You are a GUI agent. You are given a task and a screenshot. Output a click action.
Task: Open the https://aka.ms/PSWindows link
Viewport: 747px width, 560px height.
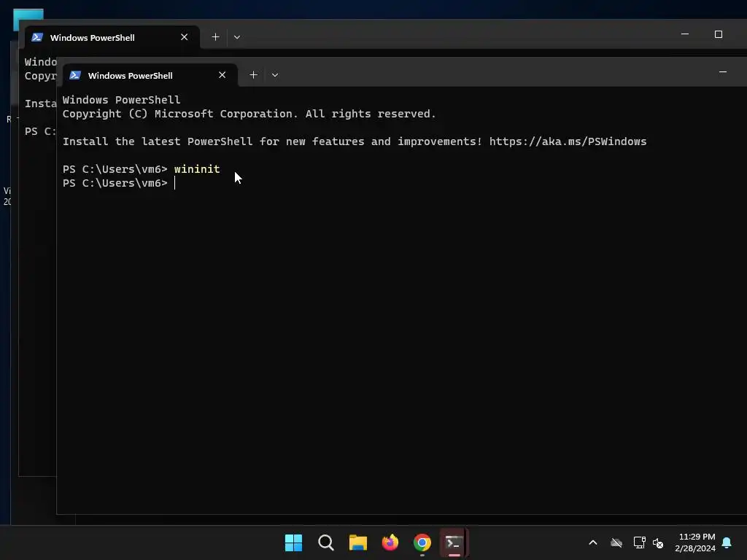pos(568,141)
